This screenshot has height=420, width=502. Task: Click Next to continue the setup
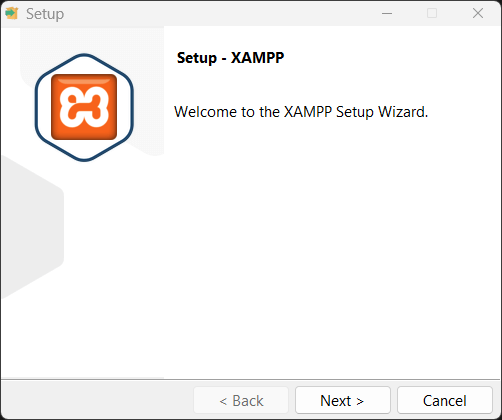click(343, 400)
